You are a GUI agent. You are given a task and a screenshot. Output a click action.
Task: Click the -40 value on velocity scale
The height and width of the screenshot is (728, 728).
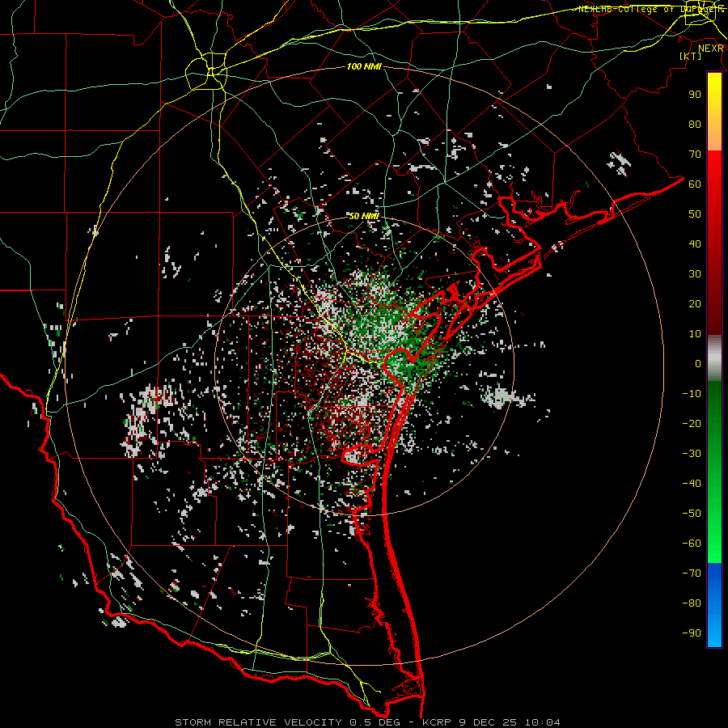(692, 484)
